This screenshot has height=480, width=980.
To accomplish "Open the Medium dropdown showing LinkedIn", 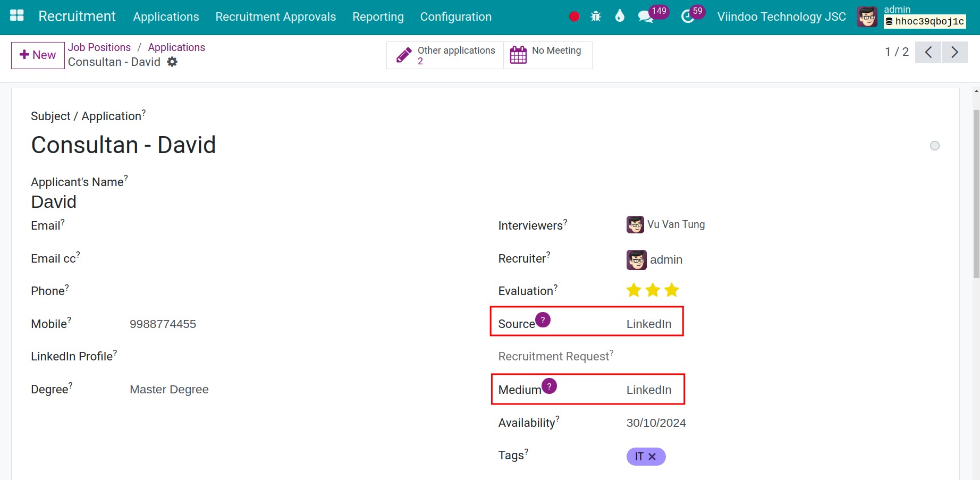I will 649,390.
